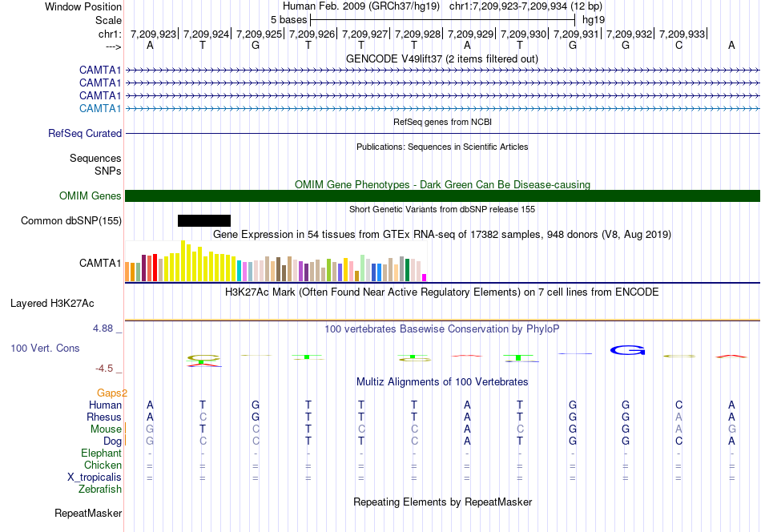Image resolution: width=761 pixels, height=532 pixels.
Task: Click the RepeatMasker track label
Action: click(88, 513)
